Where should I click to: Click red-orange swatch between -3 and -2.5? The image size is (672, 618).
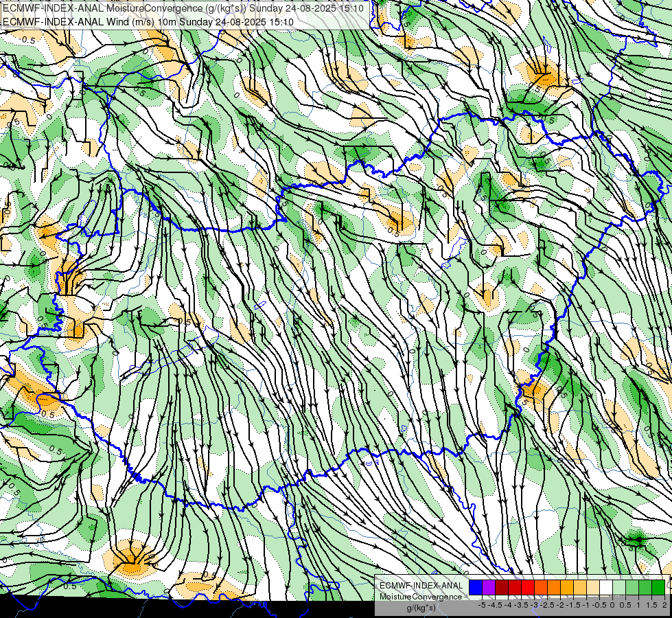point(541,588)
